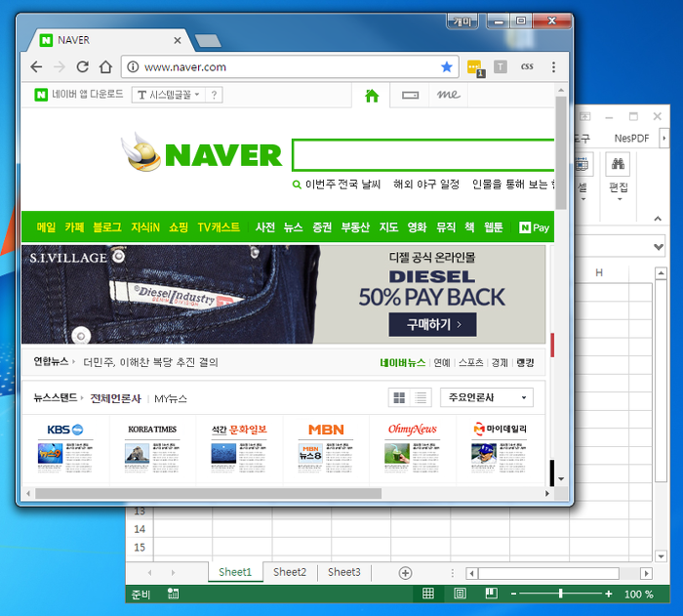The image size is (683, 616).
Task: View site info icon in address bar
Action: 133,66
